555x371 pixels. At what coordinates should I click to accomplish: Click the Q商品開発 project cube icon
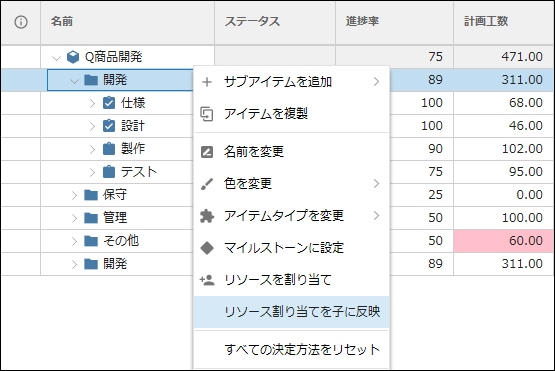(73, 57)
